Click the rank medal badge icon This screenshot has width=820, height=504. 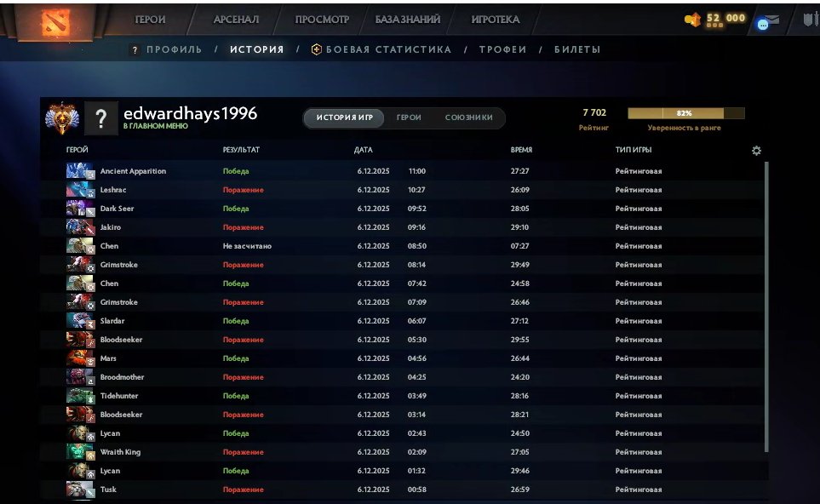(60, 118)
